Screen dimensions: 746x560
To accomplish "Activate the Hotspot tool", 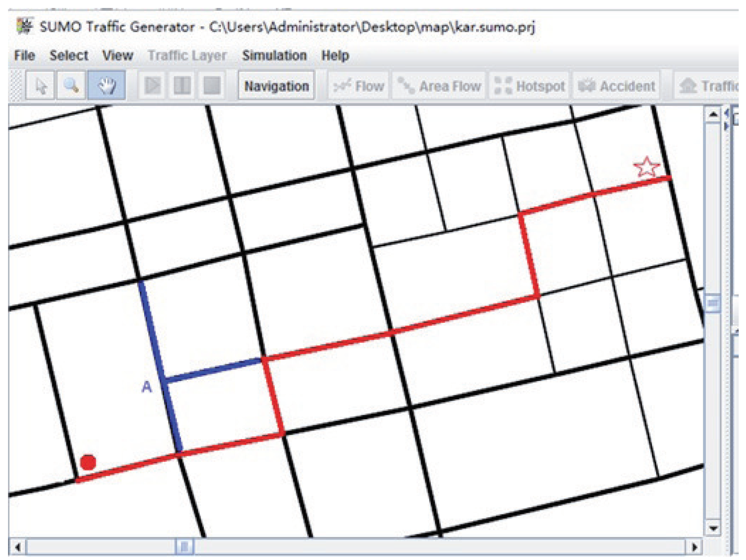I will [529, 86].
